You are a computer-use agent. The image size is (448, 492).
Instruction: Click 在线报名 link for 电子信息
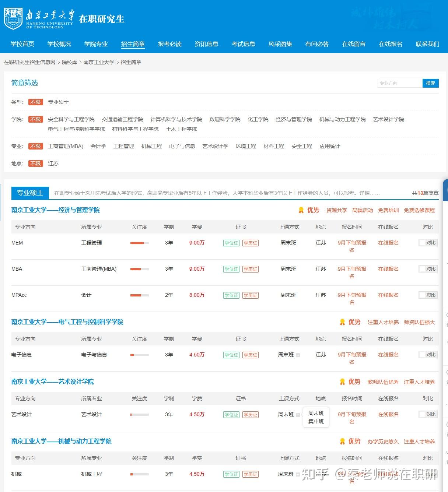tap(388, 355)
